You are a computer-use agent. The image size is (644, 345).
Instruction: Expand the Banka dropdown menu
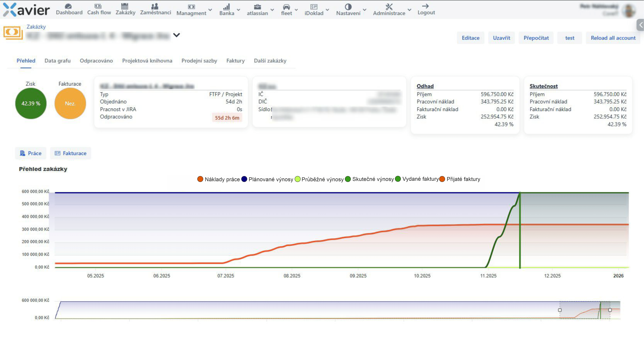[x=238, y=10]
